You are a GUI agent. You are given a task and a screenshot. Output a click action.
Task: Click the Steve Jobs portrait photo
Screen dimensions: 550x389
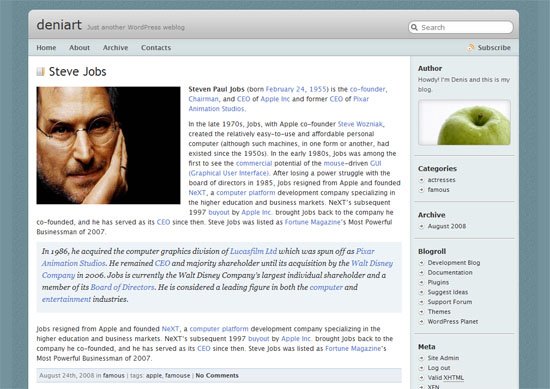point(108,145)
